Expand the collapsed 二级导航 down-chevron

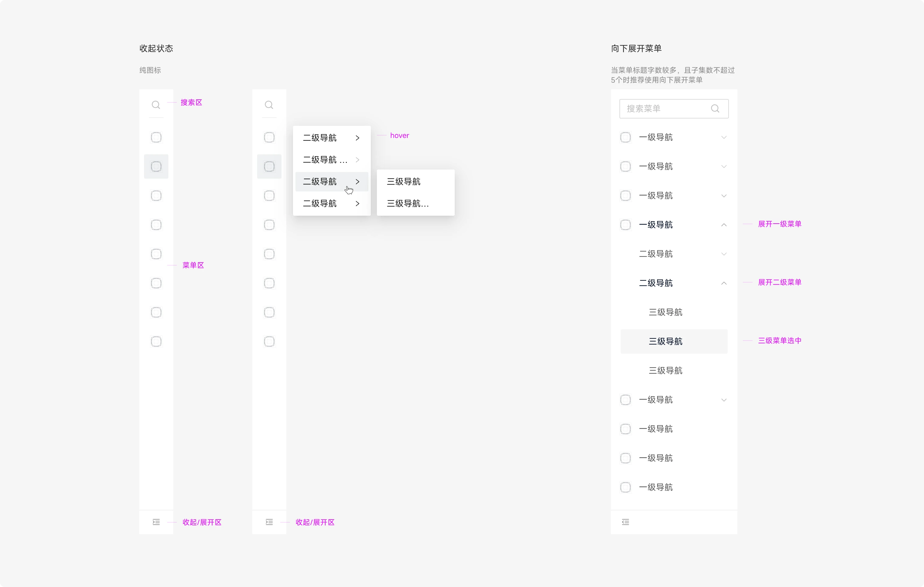point(724,254)
